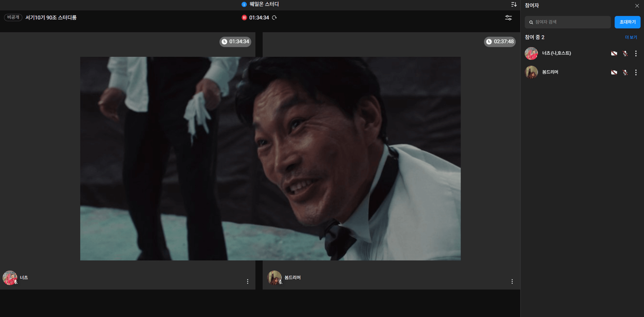Toggle camera for 봄드리머 in participant list
This screenshot has width=644, height=317.
coord(614,72)
